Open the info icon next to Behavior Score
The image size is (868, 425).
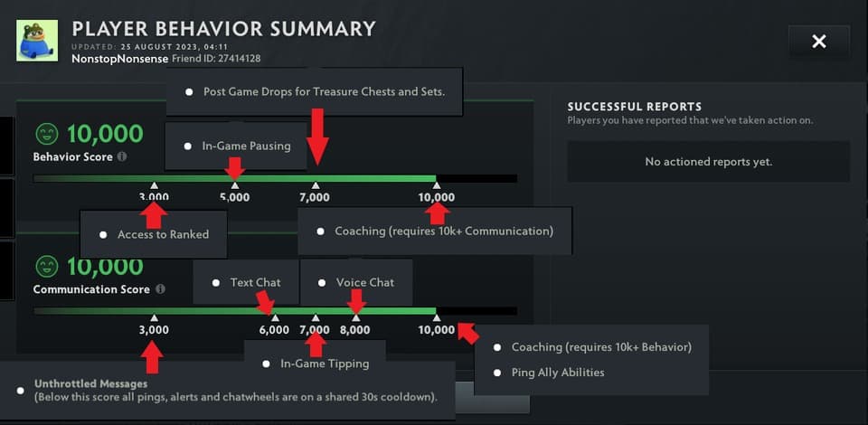tap(122, 156)
